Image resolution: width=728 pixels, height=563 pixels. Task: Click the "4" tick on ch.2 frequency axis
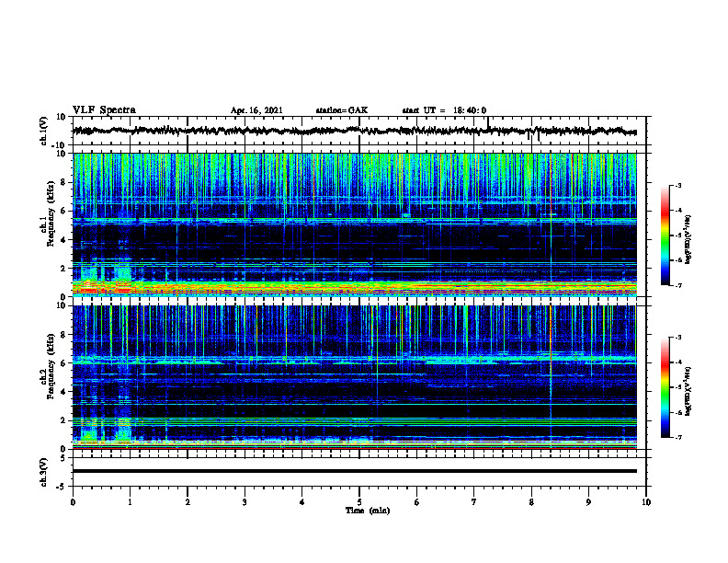(x=63, y=392)
